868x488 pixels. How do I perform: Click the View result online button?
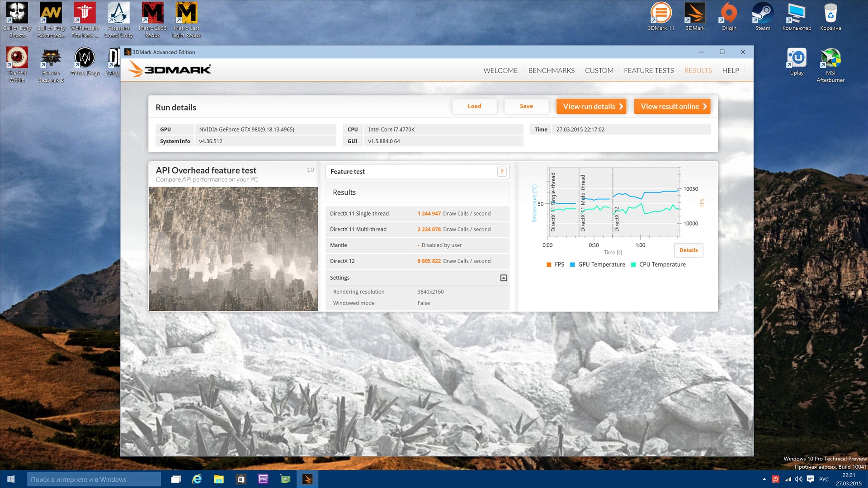click(x=672, y=107)
